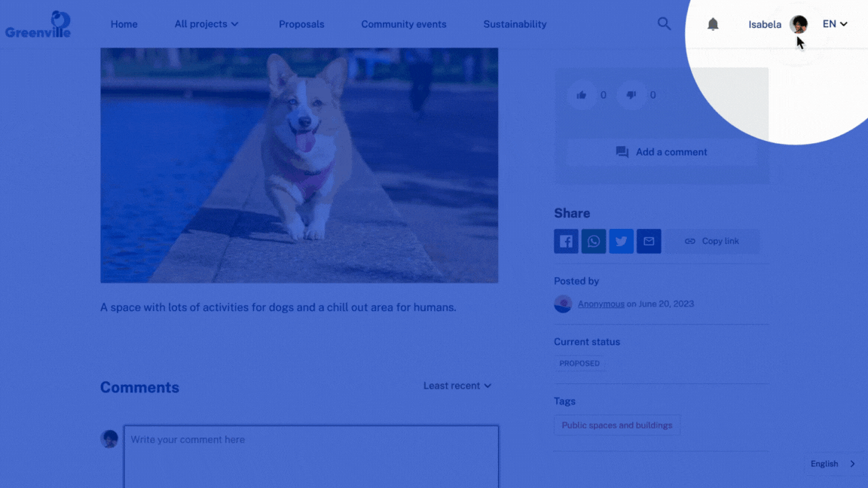Click the Current status label

pyautogui.click(x=587, y=342)
